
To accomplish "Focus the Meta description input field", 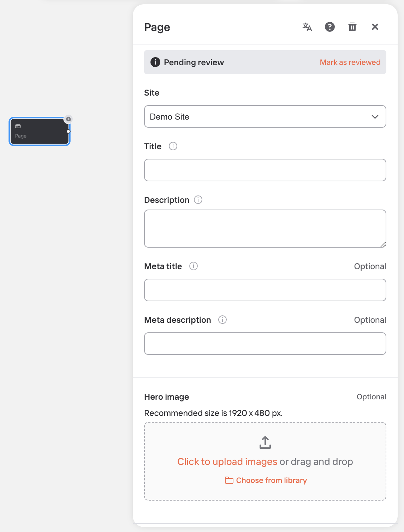I will (x=265, y=344).
